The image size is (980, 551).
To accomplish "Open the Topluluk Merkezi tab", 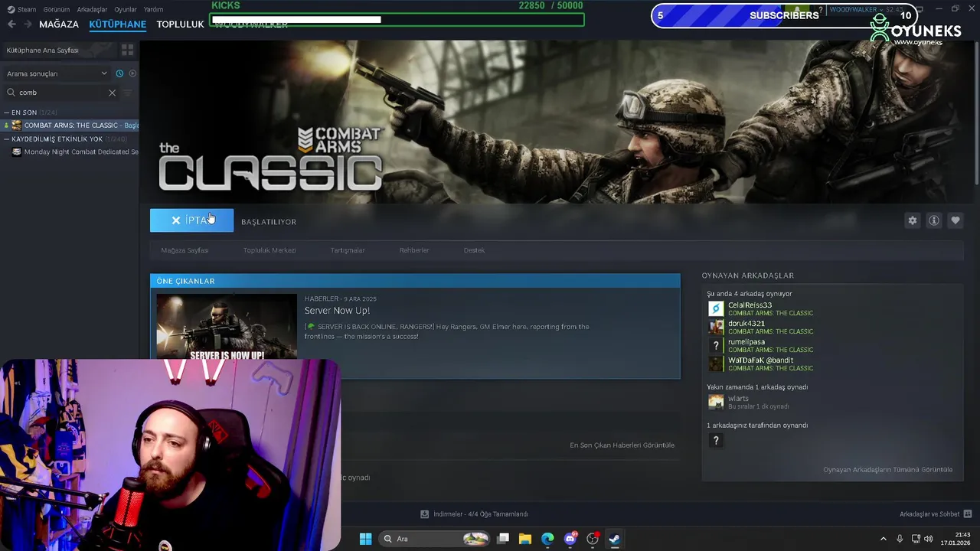I will 269,250.
